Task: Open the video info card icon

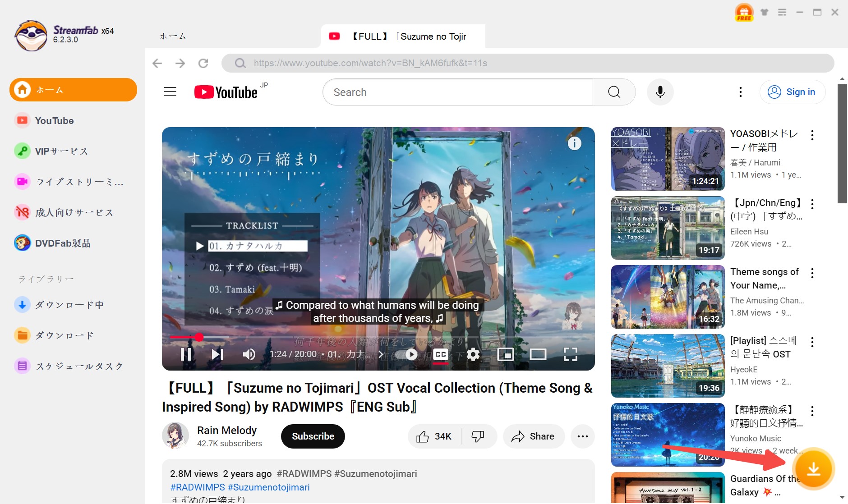Action: [574, 143]
